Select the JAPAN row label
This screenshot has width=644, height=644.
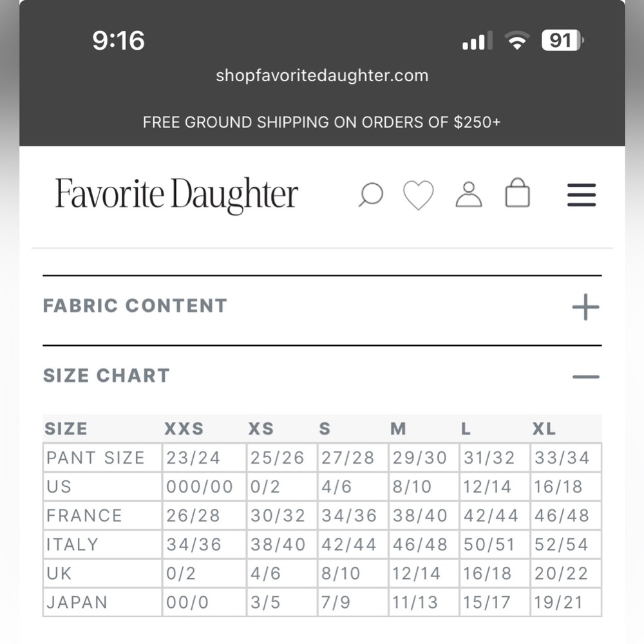pyautogui.click(x=77, y=603)
